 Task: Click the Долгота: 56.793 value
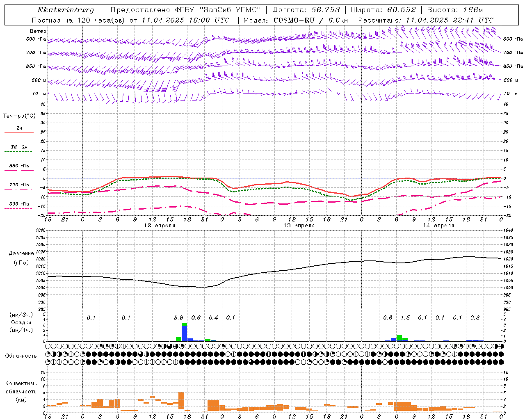(x=306, y=10)
